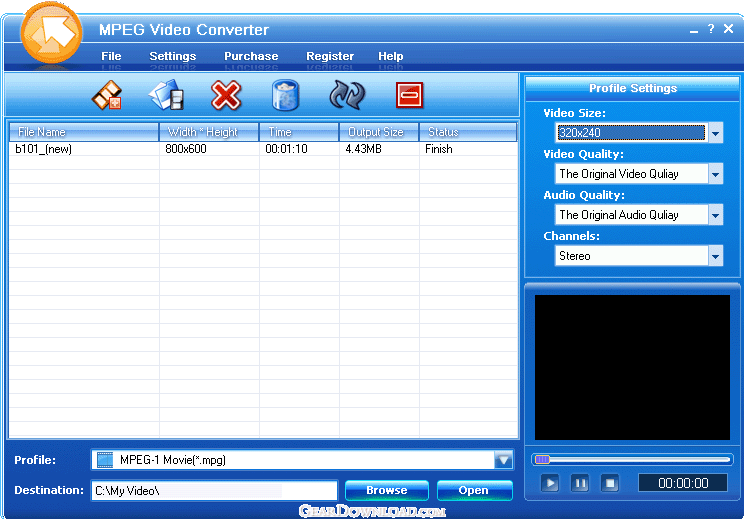Screen dimensions: 744x519
Task: Expand the Video Quality dropdown arrow
Action: (x=716, y=174)
